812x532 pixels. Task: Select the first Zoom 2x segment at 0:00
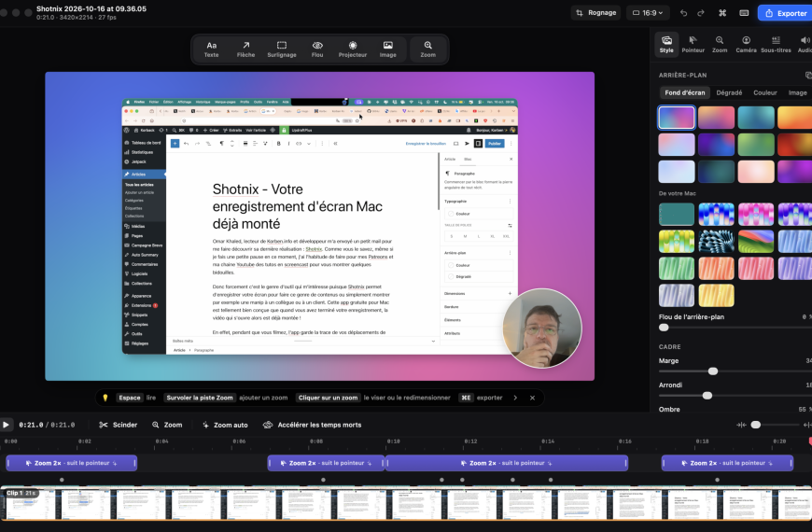point(72,463)
